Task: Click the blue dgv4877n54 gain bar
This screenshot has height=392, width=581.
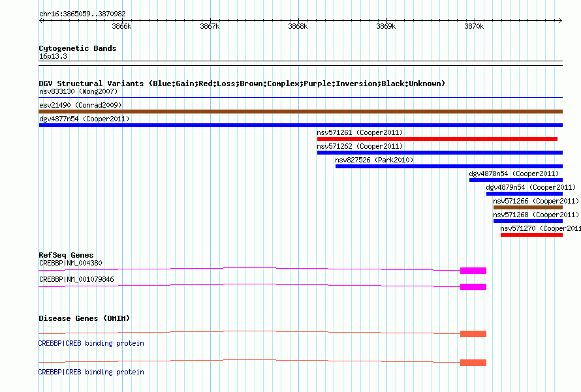Action: click(301, 125)
